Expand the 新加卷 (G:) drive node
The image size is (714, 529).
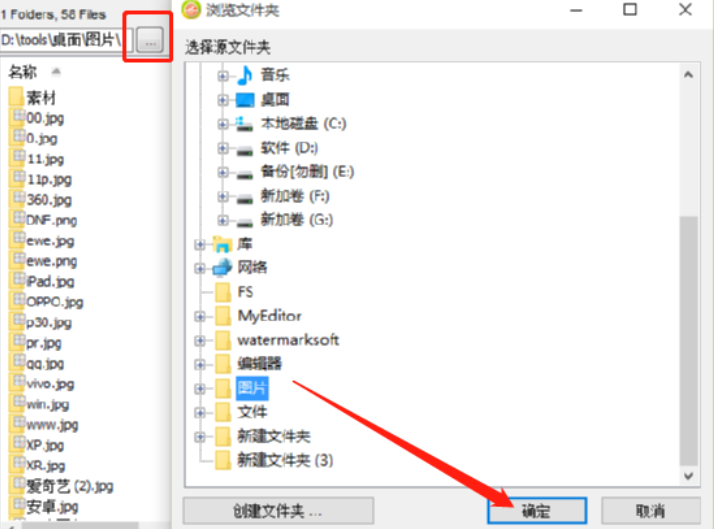coord(222,220)
